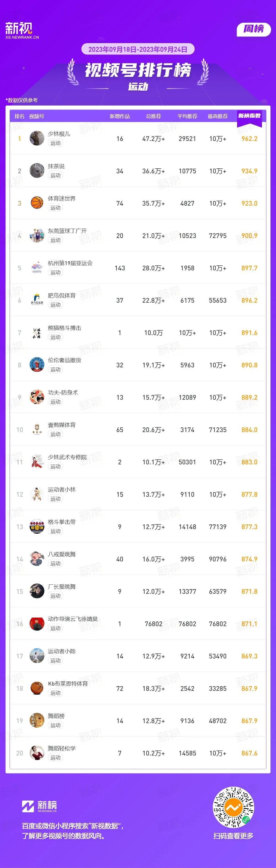
Task: Click the 八戒爱跳舞 pig avatar
Action: tap(37, 559)
